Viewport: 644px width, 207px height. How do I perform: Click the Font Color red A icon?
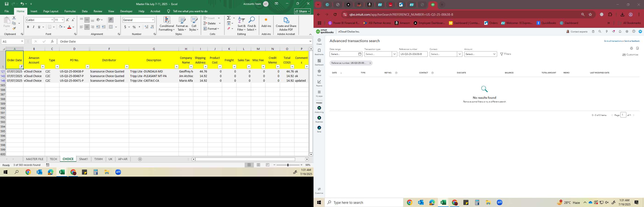70,27
